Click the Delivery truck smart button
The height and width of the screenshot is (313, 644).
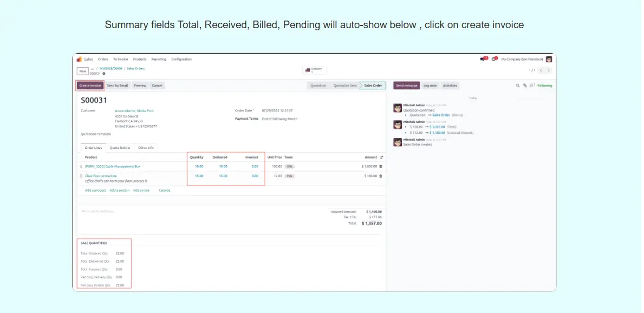coord(315,70)
